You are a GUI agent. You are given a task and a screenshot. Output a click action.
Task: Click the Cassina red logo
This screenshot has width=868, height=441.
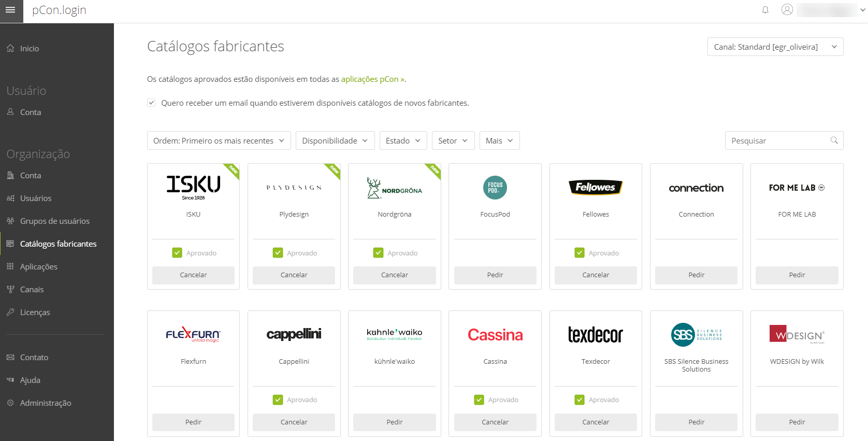click(495, 335)
